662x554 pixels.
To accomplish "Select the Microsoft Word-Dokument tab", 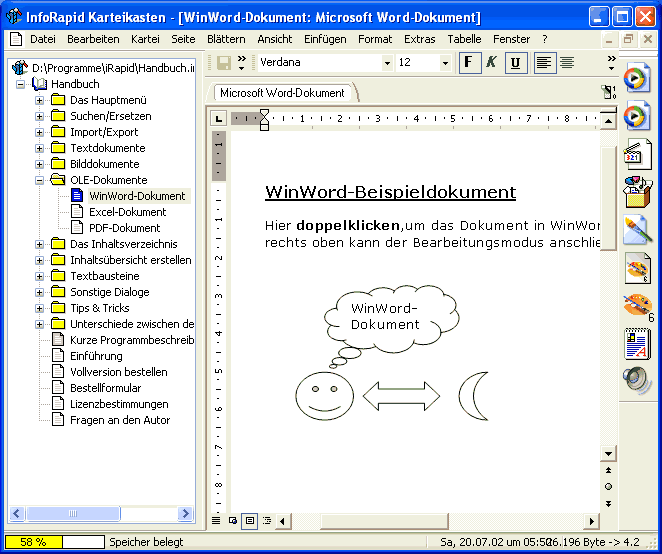I will coord(282,93).
